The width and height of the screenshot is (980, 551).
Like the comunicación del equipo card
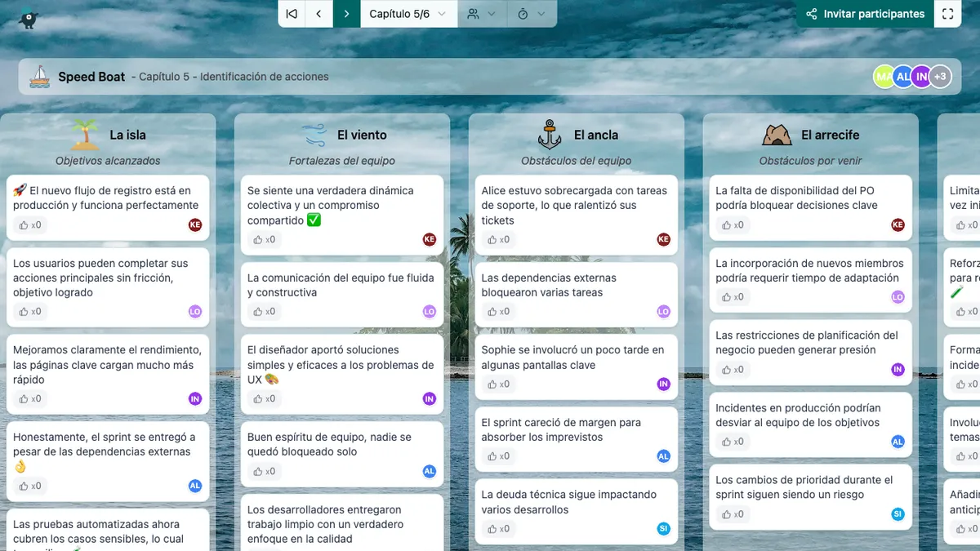click(265, 311)
